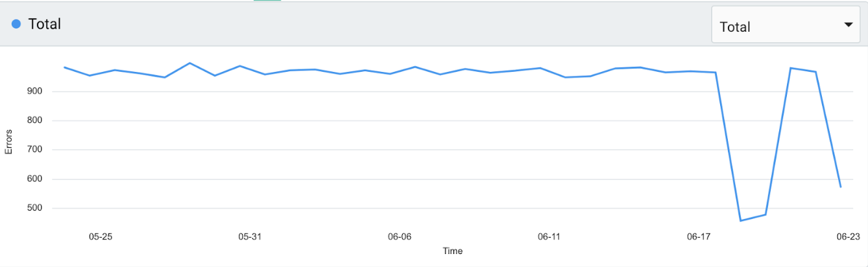The width and height of the screenshot is (868, 267).
Task: Pick the 06-17 time axis label
Action: click(698, 237)
